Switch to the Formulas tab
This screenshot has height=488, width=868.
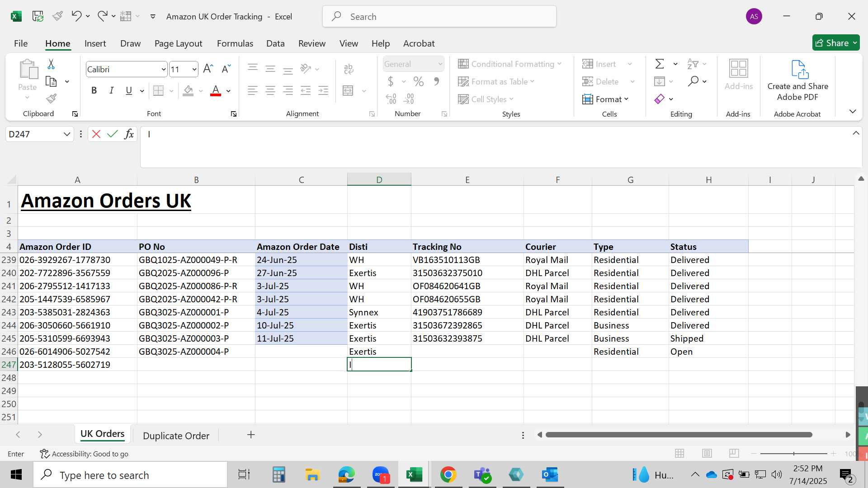pos(235,43)
